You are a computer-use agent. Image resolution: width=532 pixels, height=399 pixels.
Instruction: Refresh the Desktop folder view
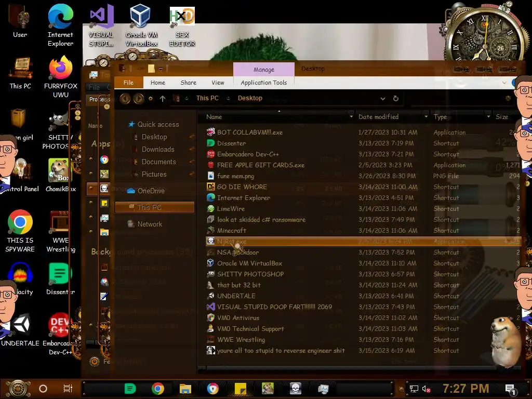point(395,98)
